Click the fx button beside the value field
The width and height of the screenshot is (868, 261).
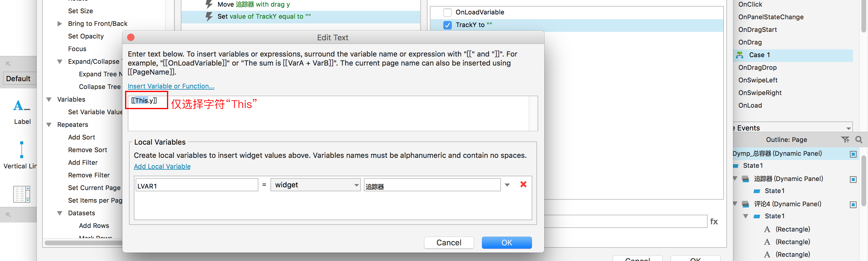714,221
